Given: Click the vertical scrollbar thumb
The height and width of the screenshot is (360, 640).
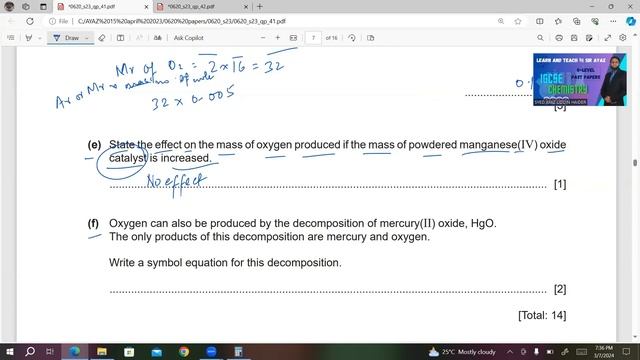Looking at the screenshot, I should [x=635, y=162].
